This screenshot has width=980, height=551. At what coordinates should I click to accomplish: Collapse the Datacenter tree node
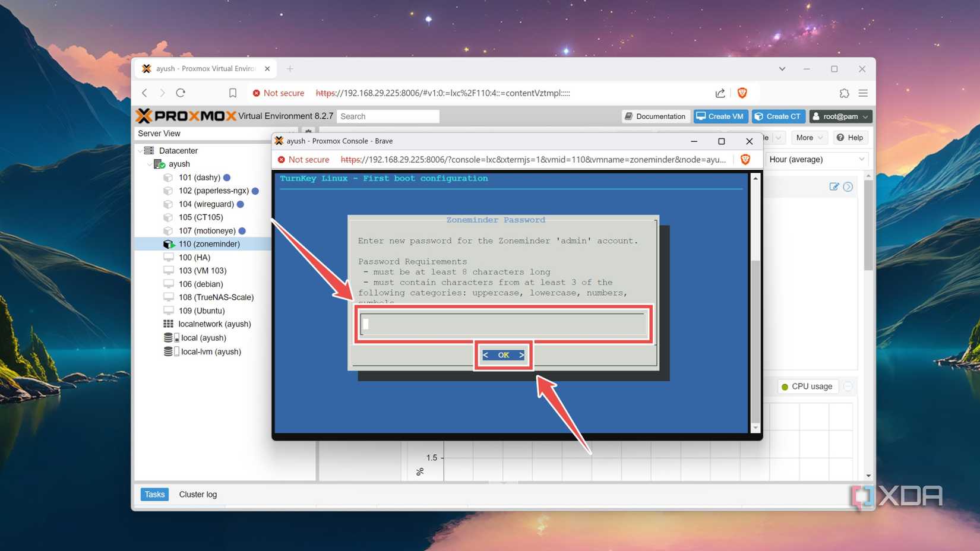click(140, 151)
